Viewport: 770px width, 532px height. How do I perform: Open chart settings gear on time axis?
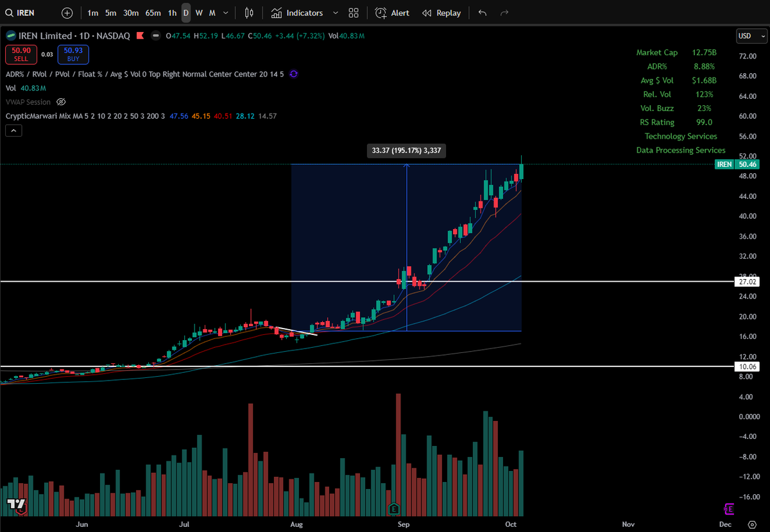tap(752, 524)
